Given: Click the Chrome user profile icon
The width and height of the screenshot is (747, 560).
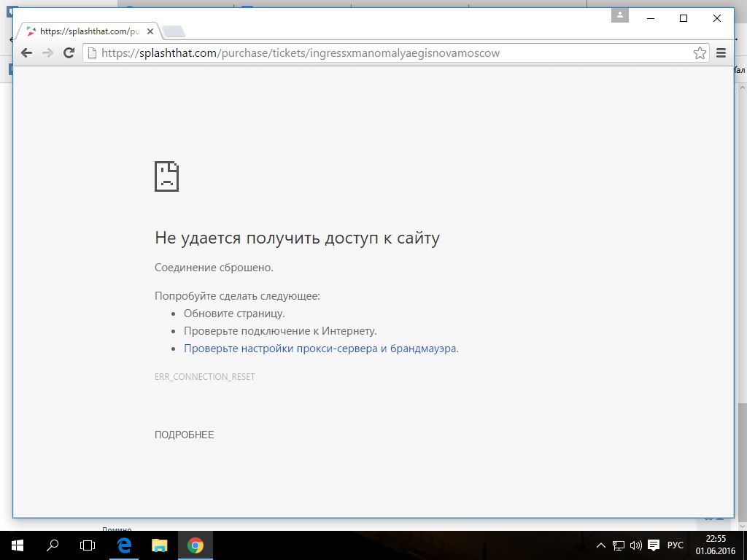Looking at the screenshot, I should [620, 16].
